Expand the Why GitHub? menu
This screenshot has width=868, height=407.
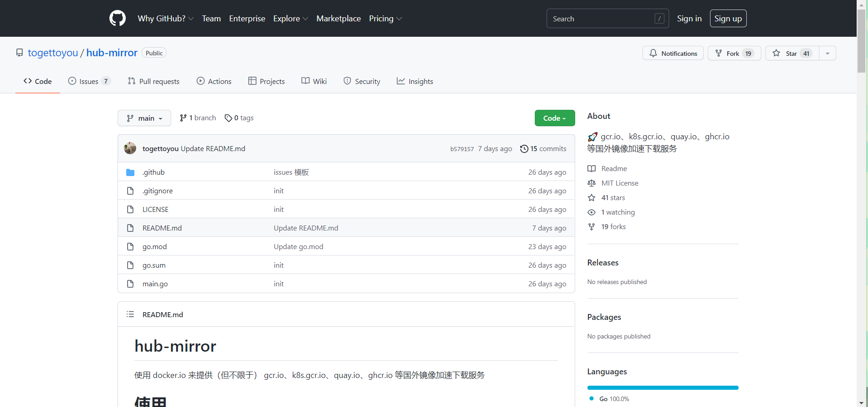click(166, 19)
